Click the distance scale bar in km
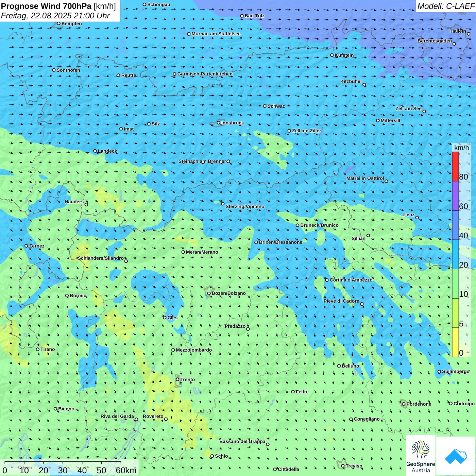Screen dimensions: 476x476 click(69, 468)
